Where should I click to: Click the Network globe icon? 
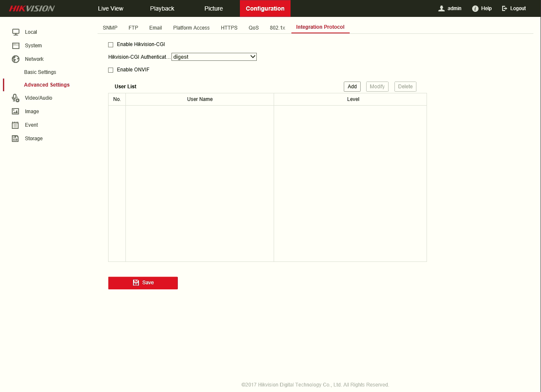[16, 59]
